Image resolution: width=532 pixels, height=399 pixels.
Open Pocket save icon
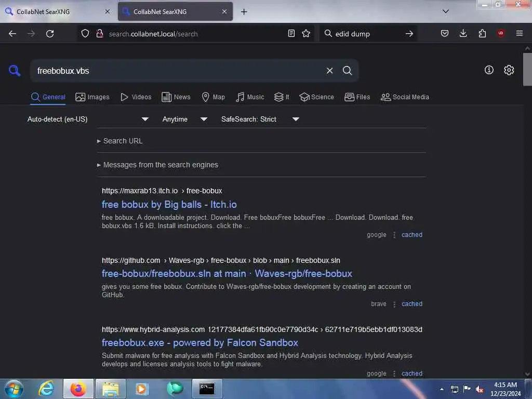(x=445, y=33)
